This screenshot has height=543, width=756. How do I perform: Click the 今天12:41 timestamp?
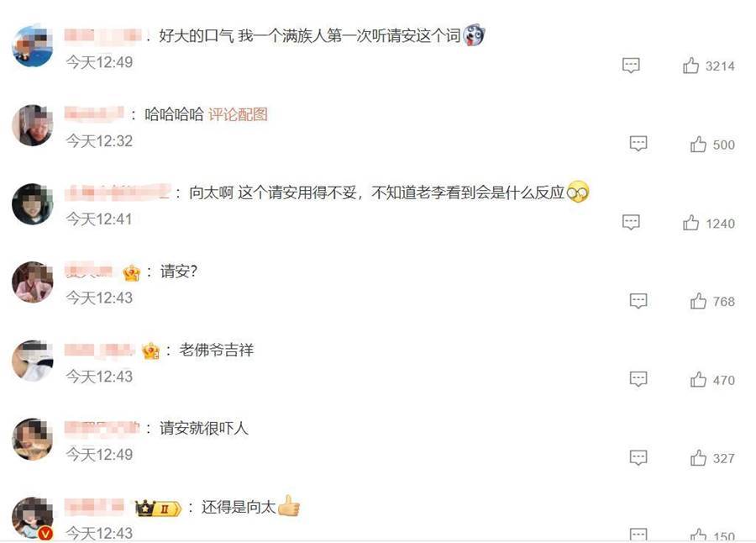(99, 219)
